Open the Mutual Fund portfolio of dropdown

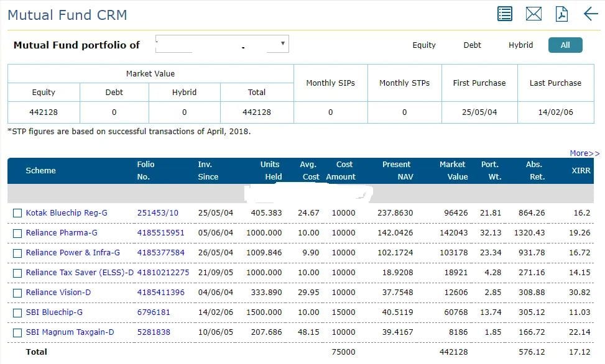coord(222,44)
